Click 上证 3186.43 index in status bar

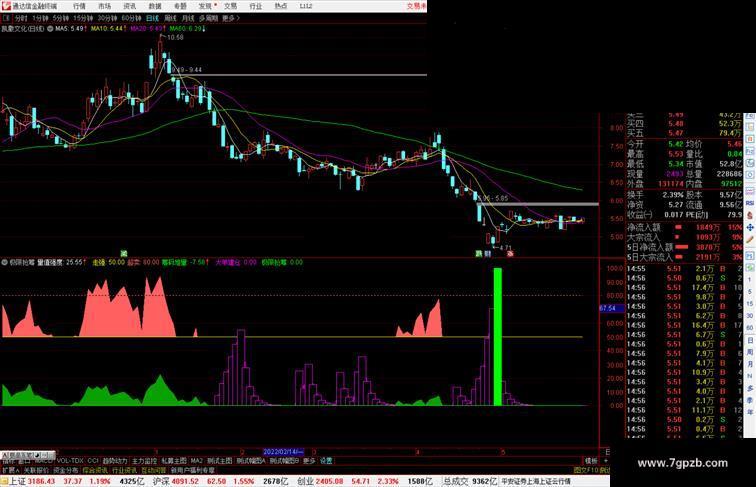[x=32, y=481]
